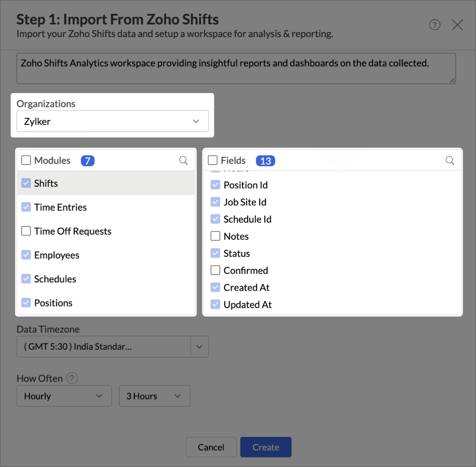Search modules using the magnifier icon
The height and width of the screenshot is (467, 476).
coord(183,160)
